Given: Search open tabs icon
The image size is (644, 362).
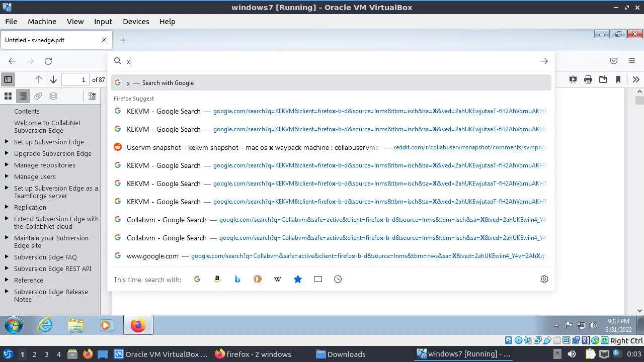Looking at the screenshot, I should (318, 279).
